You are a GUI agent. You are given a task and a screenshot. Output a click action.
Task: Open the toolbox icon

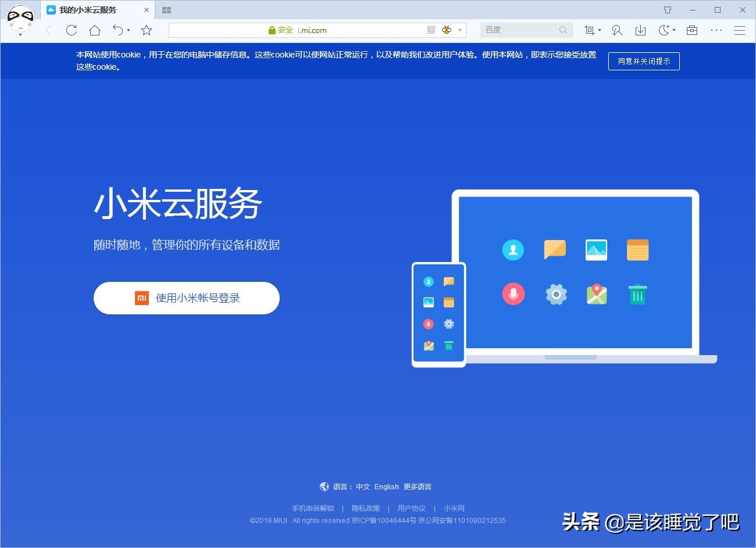(x=692, y=30)
